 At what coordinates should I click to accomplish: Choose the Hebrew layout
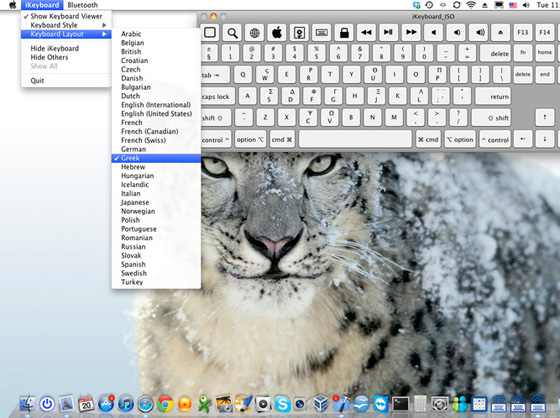tap(156, 167)
